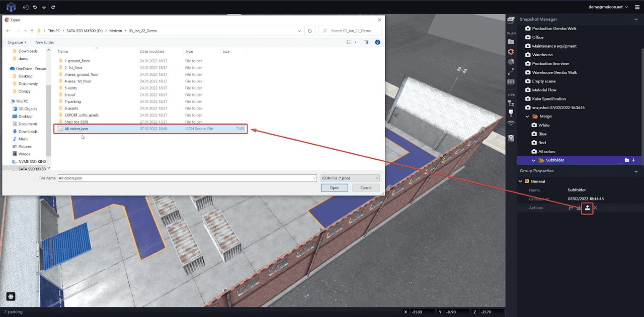The width and height of the screenshot is (644, 317).
Task: Click the upload icon in Actions row
Action: click(587, 208)
